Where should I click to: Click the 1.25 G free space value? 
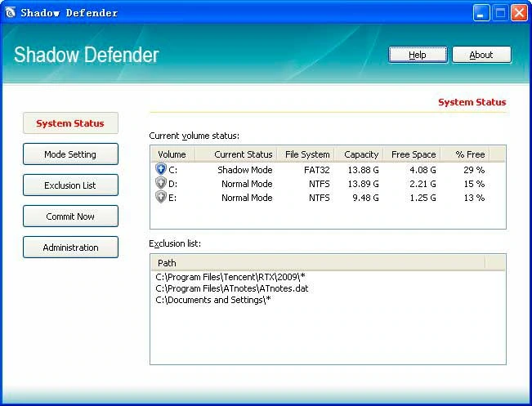pyautogui.click(x=422, y=198)
